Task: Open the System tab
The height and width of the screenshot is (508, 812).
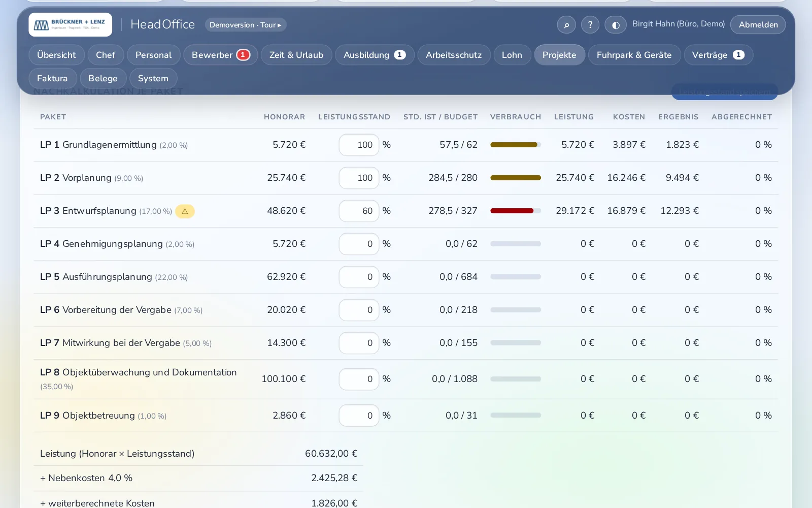Action: click(153, 78)
